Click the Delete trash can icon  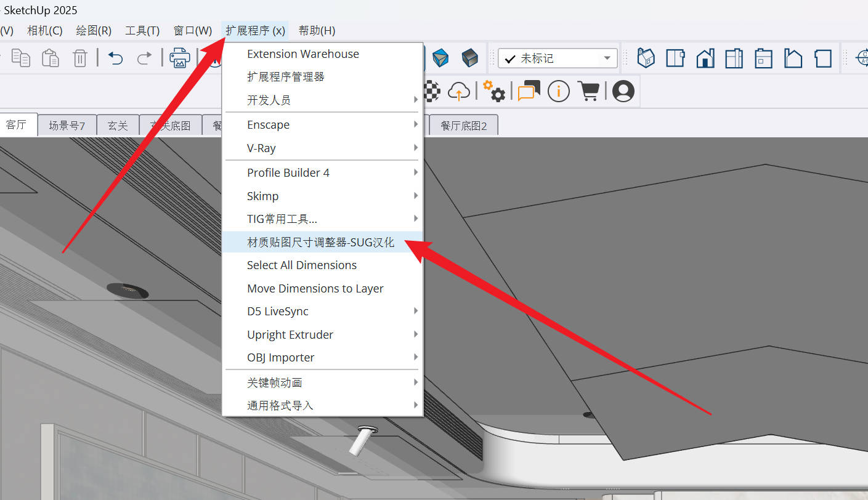point(80,58)
